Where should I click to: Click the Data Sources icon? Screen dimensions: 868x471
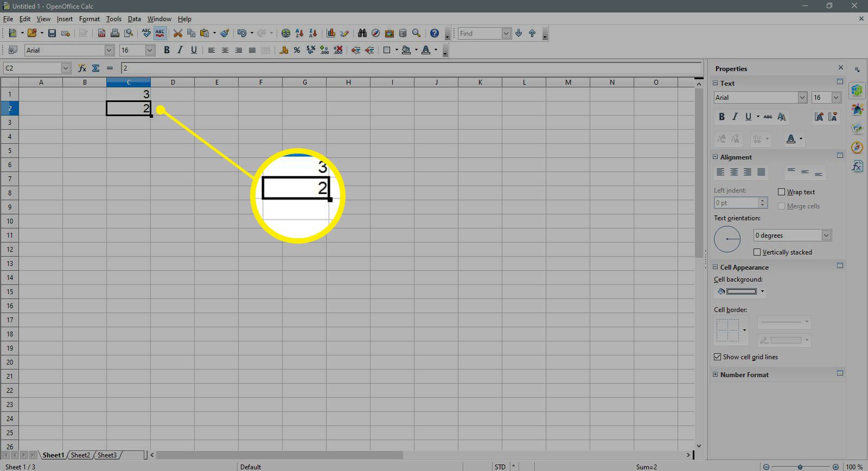coord(403,33)
